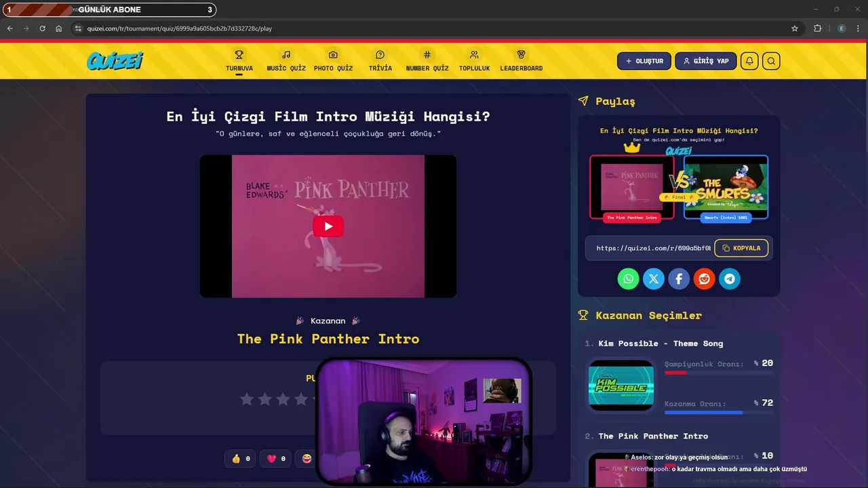Click the Kazanan Seçimler heading
The width and height of the screenshot is (868, 488).
point(648,315)
